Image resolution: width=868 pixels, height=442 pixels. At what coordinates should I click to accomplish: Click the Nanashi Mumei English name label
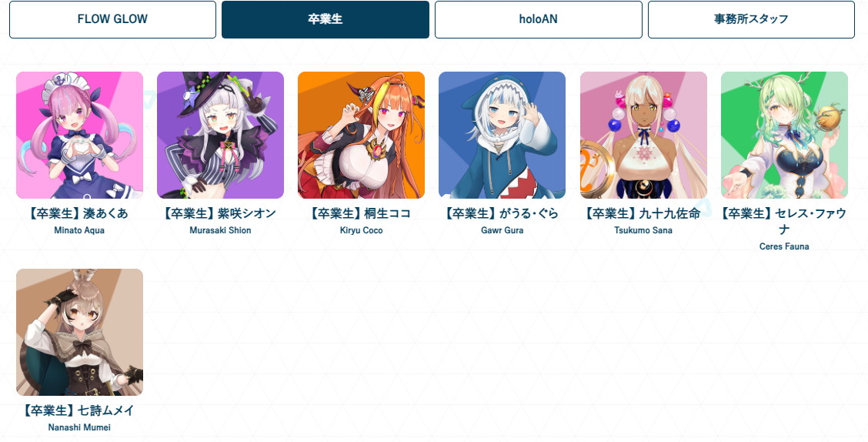(79, 427)
